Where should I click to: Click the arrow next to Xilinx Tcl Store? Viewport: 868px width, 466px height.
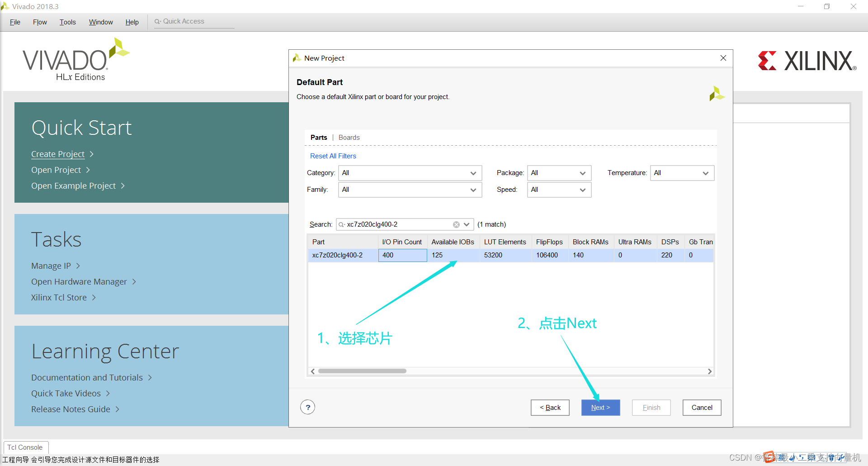point(94,298)
